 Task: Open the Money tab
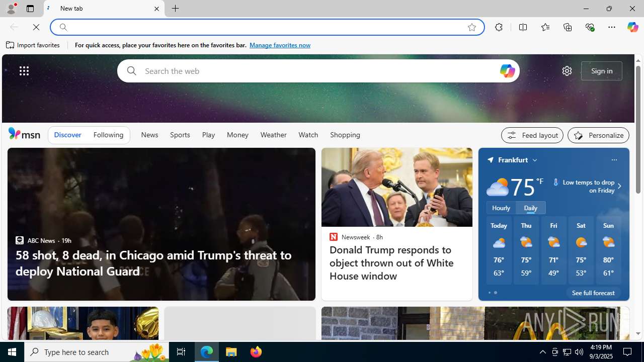[237, 135]
